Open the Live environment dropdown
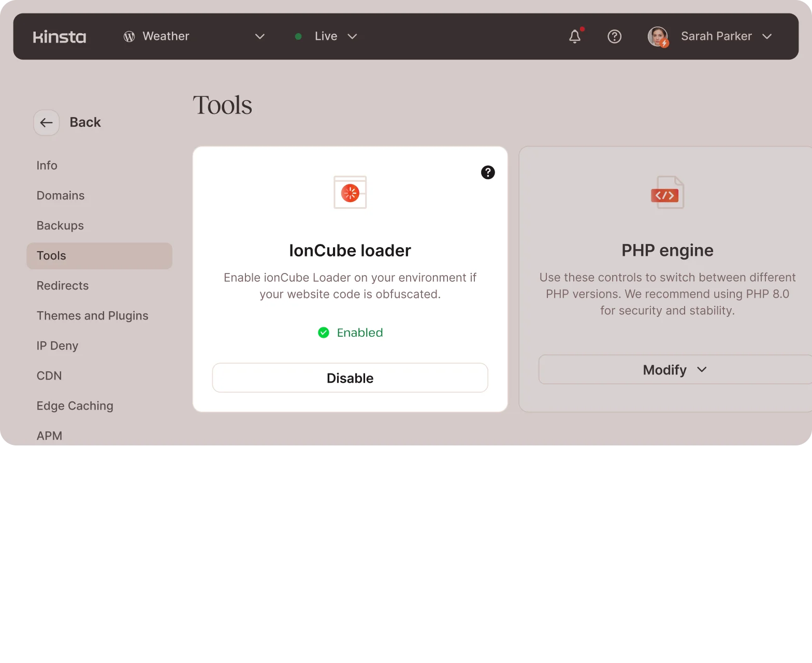Image resolution: width=812 pixels, height=663 pixels. (x=352, y=36)
